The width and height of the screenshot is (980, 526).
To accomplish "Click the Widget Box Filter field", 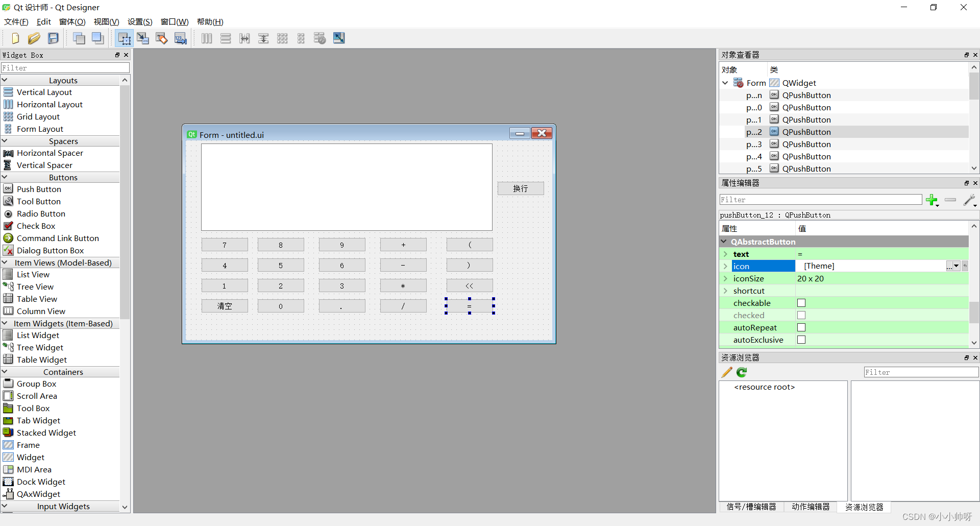I will click(65, 67).
